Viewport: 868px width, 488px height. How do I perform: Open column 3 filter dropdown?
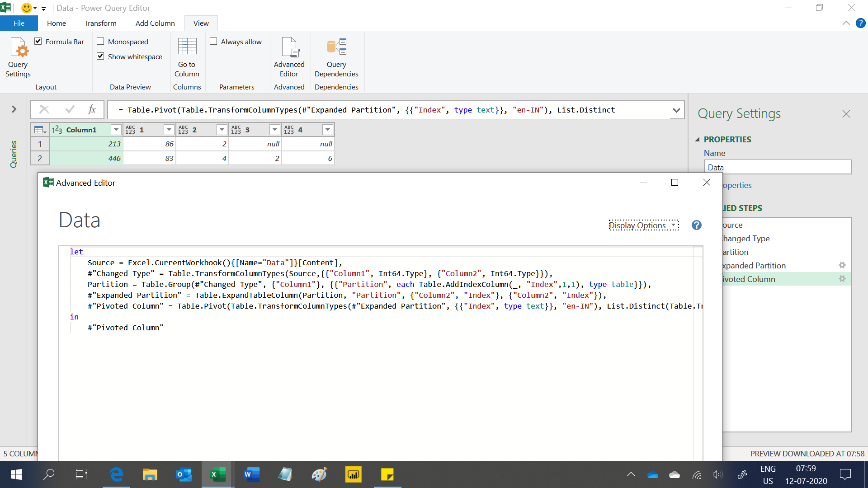[x=275, y=130]
